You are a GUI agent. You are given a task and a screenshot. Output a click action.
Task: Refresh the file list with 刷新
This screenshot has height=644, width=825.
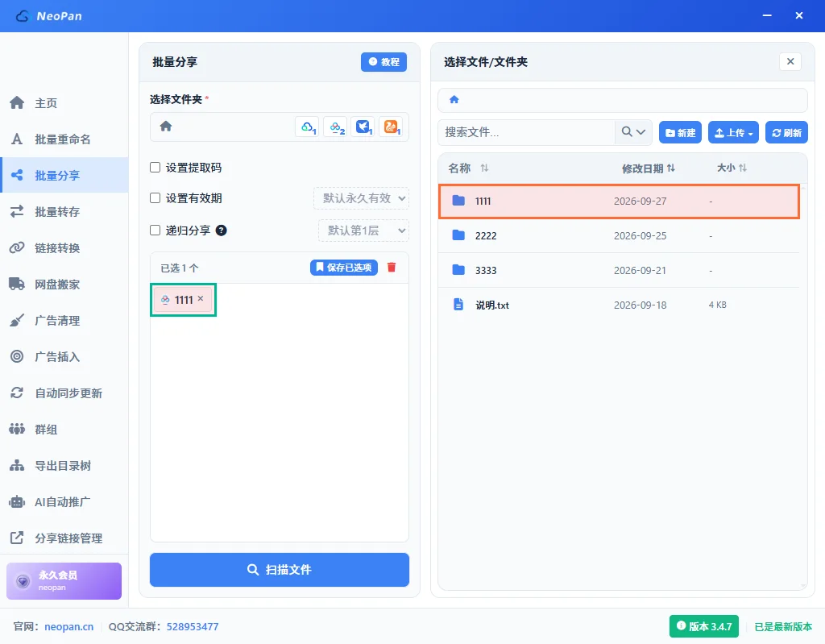(x=786, y=133)
